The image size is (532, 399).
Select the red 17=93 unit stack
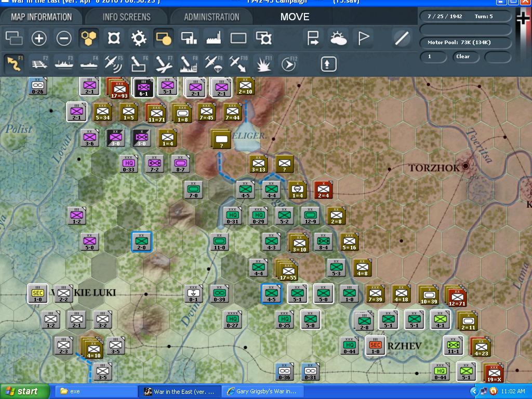coord(119,88)
